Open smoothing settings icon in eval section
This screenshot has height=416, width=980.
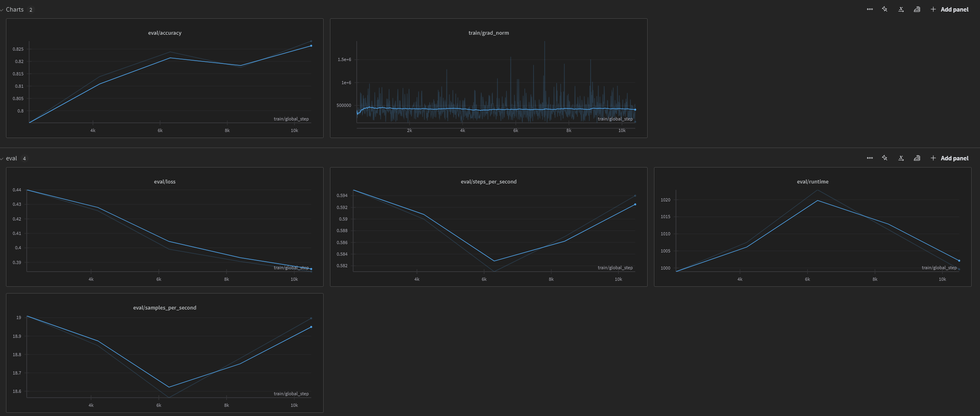(917, 158)
